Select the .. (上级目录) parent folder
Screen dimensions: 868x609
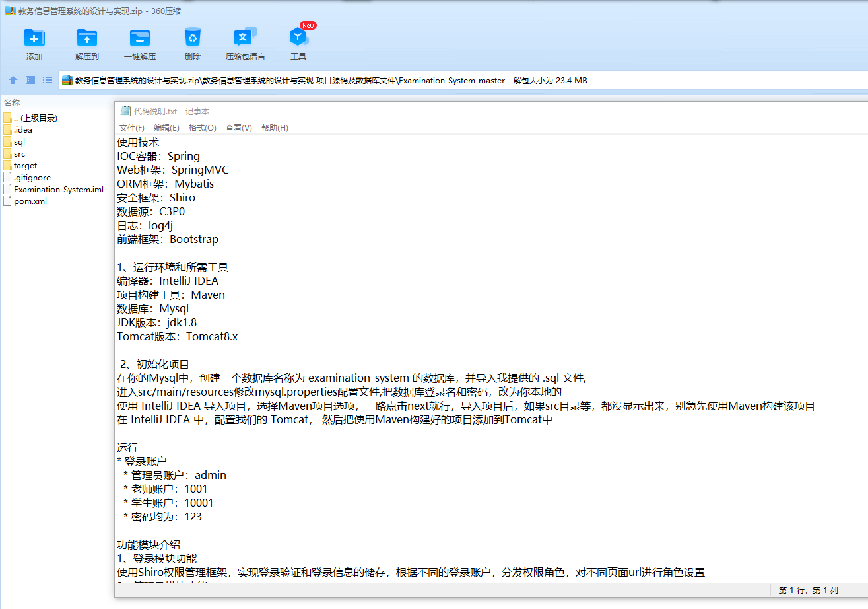pyautogui.click(x=30, y=118)
